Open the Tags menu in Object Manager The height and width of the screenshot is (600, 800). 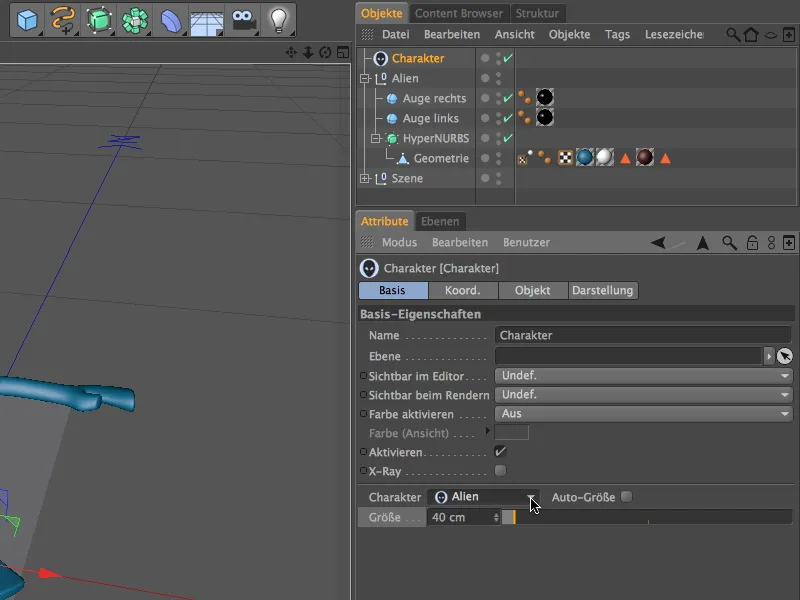coord(617,35)
